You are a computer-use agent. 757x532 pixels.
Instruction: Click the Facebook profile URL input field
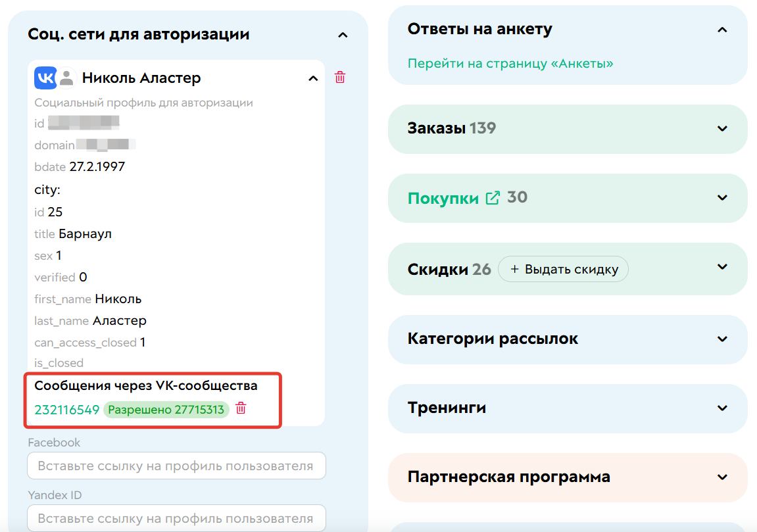click(176, 466)
